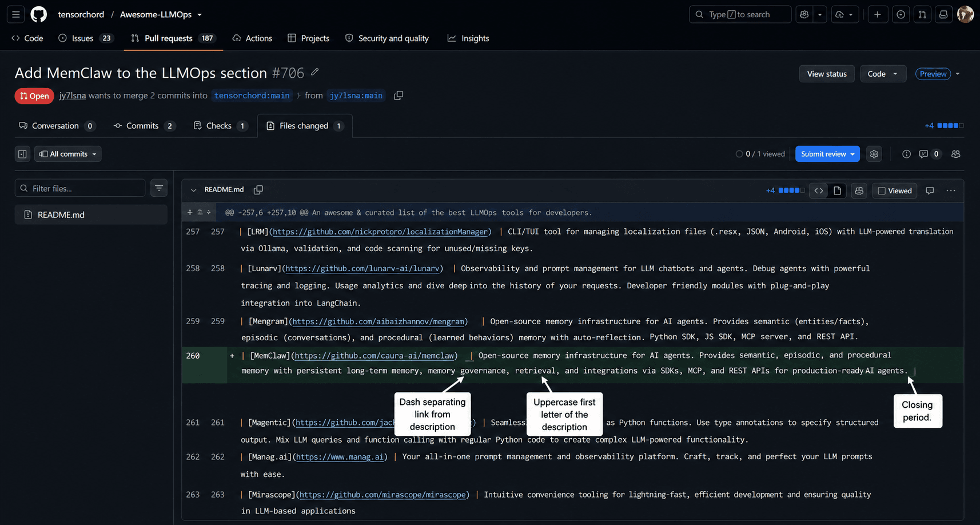Image resolution: width=980 pixels, height=525 pixels.
Task: Switch to the Code tab
Action: [27, 38]
